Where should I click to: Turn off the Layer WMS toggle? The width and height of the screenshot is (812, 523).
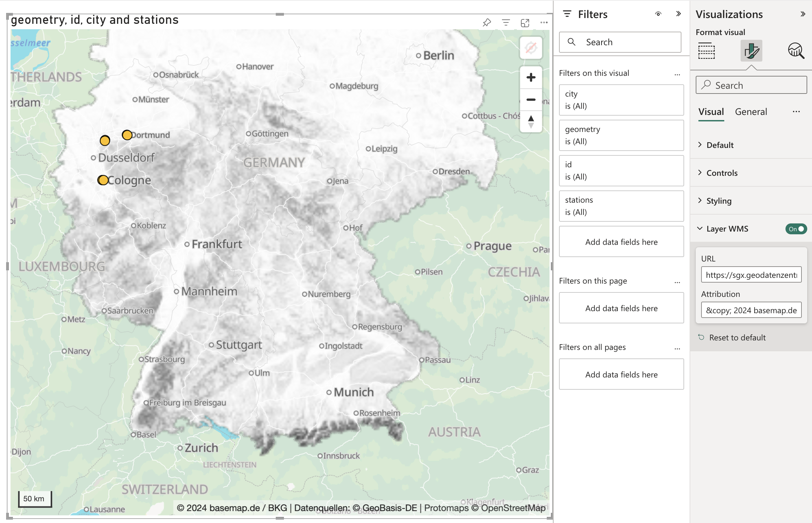click(796, 229)
